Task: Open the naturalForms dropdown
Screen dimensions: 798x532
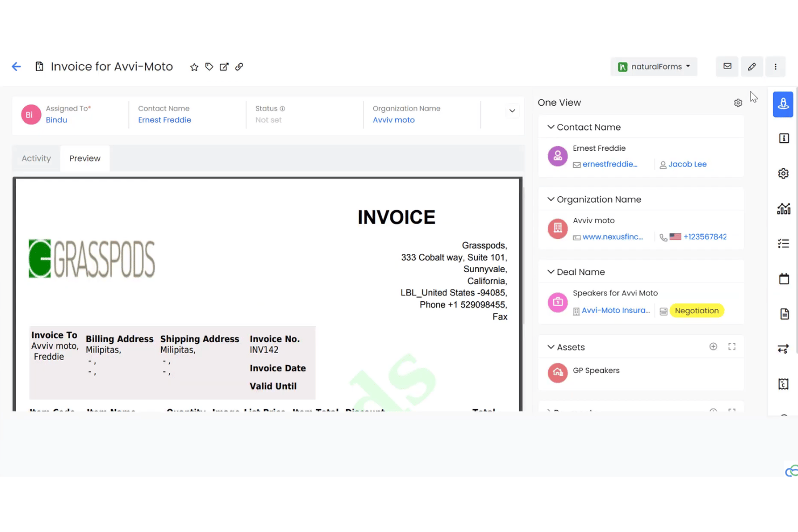Action: coord(653,66)
